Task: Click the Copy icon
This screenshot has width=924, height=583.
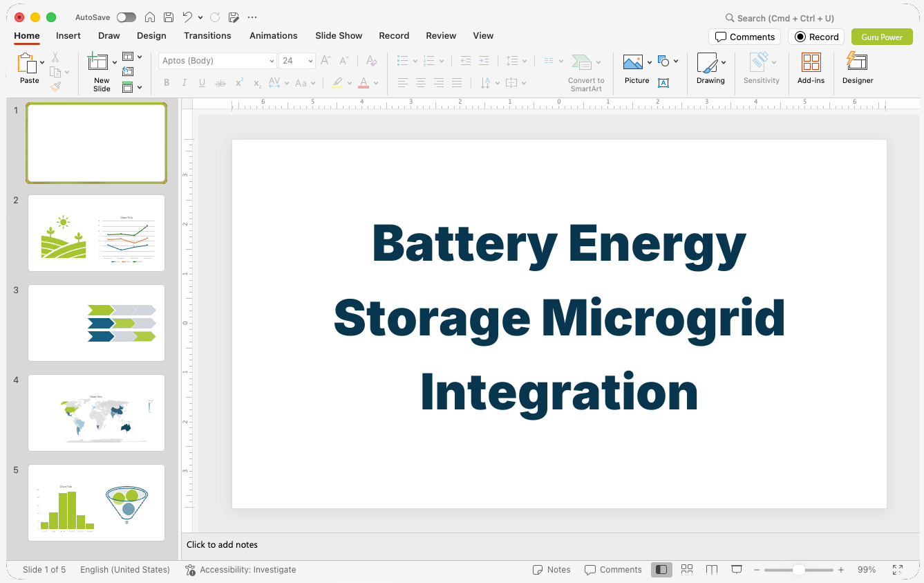Action: click(x=55, y=72)
